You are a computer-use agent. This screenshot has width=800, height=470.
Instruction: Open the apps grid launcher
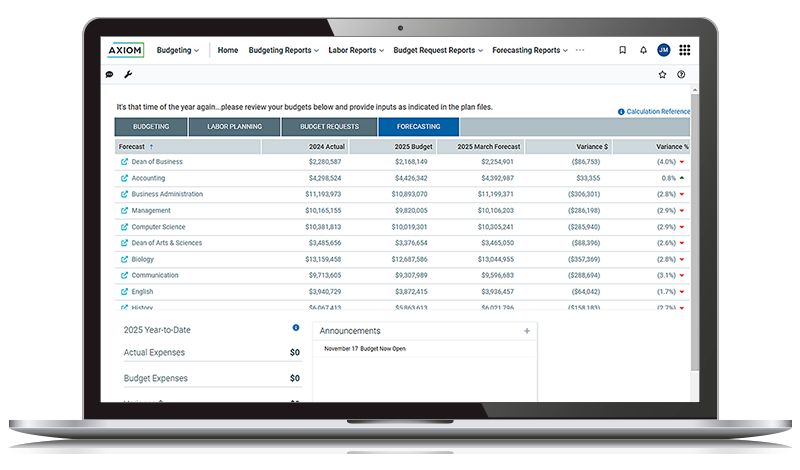(685, 50)
